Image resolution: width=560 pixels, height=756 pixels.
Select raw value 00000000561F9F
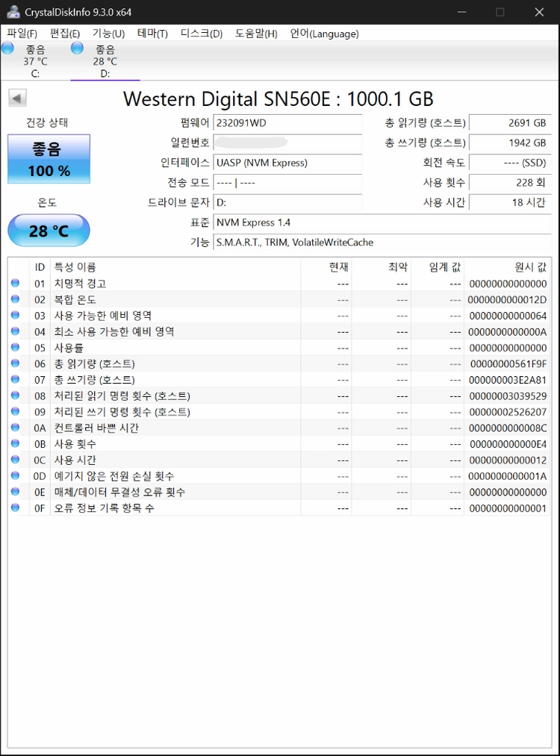click(x=508, y=364)
